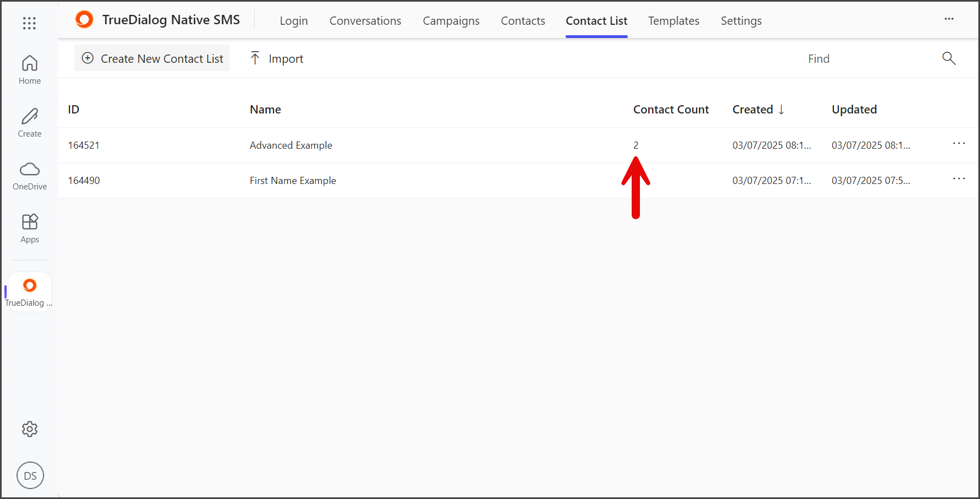Viewport: 980px width, 499px height.
Task: Go to Home in the sidebar
Action: click(x=30, y=70)
